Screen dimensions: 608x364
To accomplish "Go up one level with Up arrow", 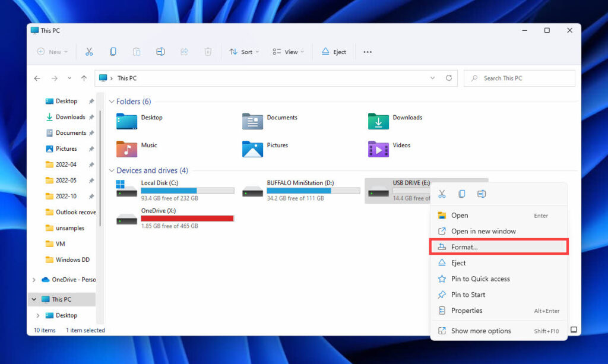I will tap(84, 78).
